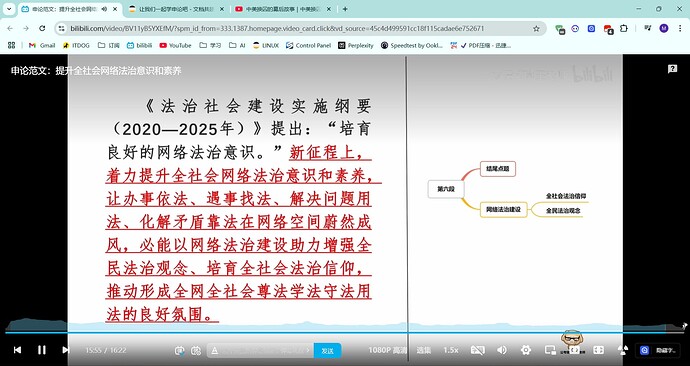This screenshot has width=690, height=366.
Task: Pause the video playback
Action: (41, 350)
